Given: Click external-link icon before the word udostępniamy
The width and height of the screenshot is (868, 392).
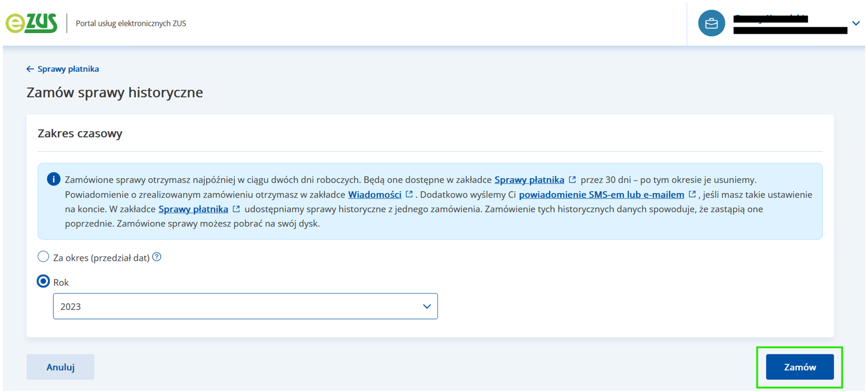Looking at the screenshot, I should pos(236,209).
